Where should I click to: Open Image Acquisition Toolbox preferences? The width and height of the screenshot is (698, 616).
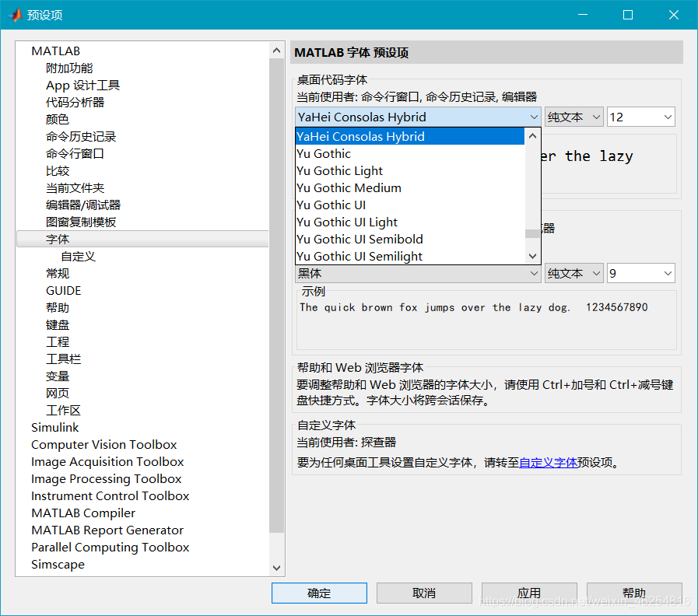click(107, 461)
